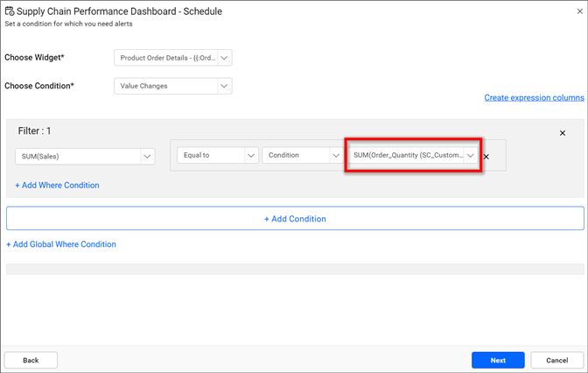
Task: Remove the SUM(Order_Quantity) condition using its X
Action: coord(486,157)
